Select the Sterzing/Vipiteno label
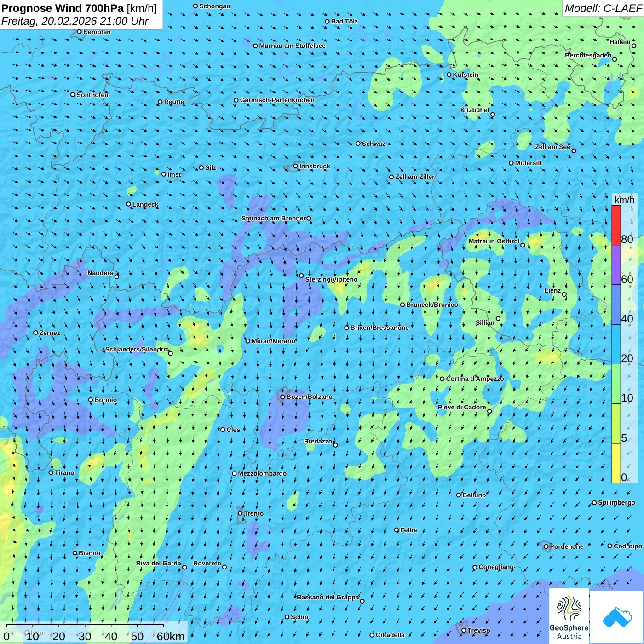Screen dimensions: 644x644 (x=331, y=279)
